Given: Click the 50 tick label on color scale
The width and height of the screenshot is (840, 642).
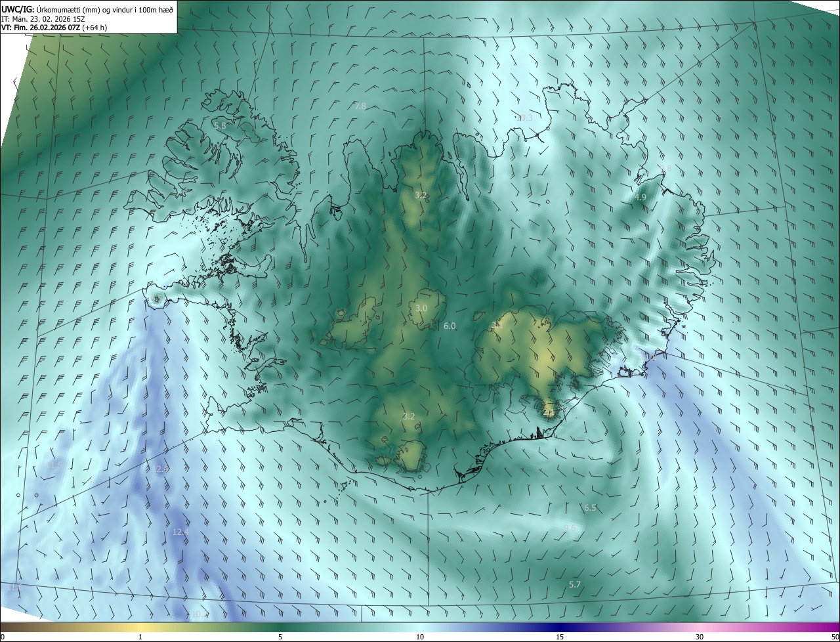Looking at the screenshot, I should tap(835, 637).
